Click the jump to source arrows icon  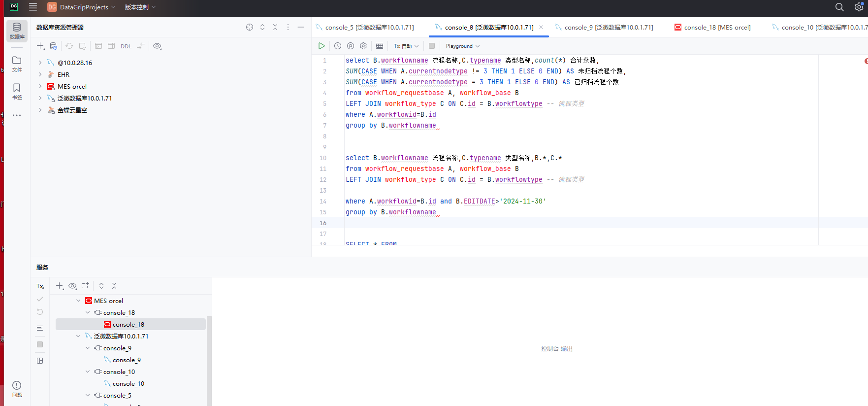(141, 46)
